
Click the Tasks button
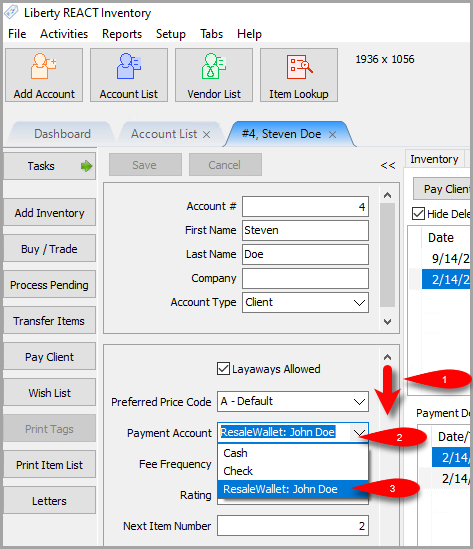(x=49, y=166)
